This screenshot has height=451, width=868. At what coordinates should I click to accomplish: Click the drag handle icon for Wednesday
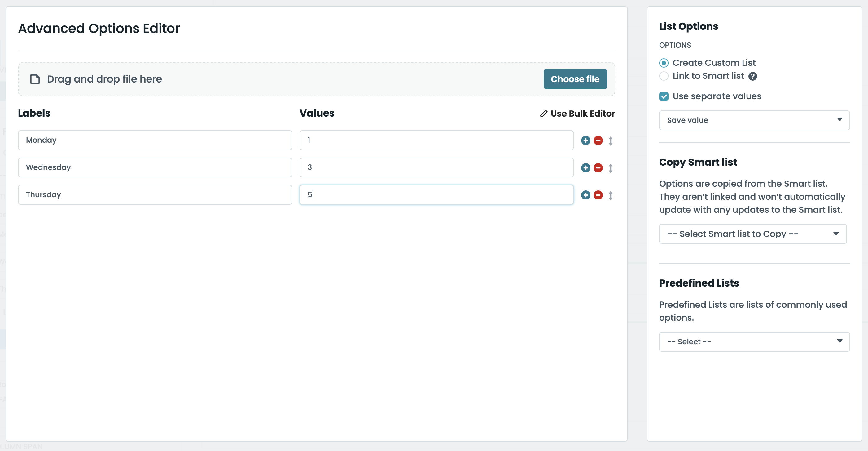coord(610,168)
